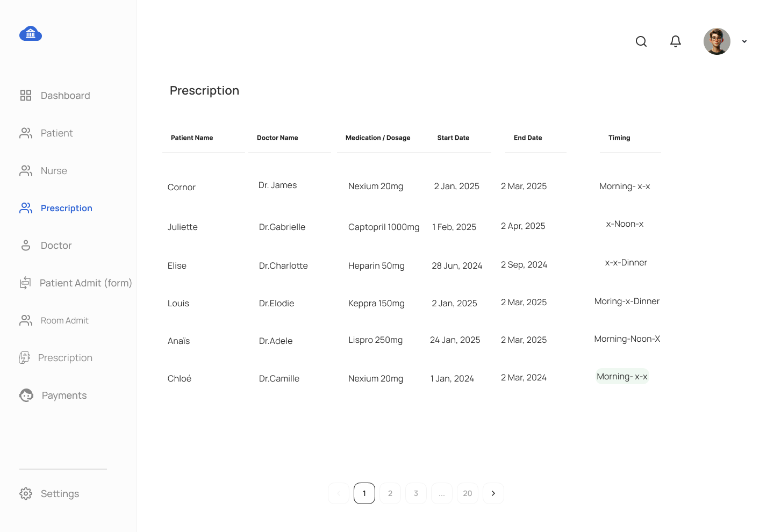774x532 pixels.
Task: Click the cloud bank logo icon
Action: click(x=31, y=34)
